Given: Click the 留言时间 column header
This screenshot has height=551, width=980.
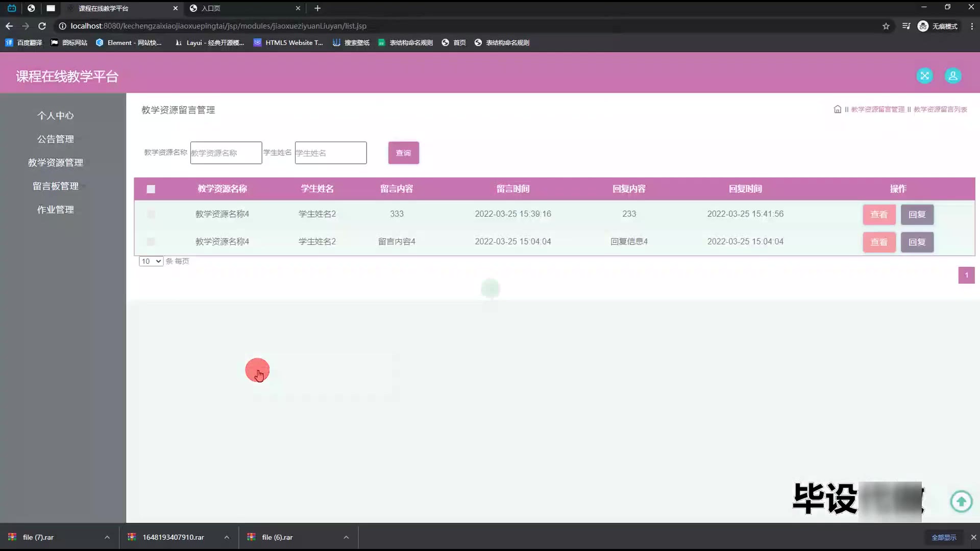Looking at the screenshot, I should [513, 189].
